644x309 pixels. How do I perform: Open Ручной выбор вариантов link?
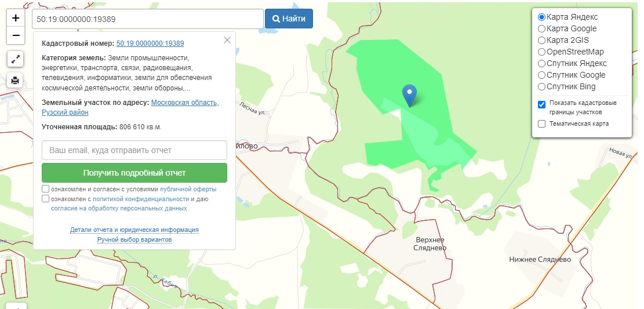coord(134,239)
